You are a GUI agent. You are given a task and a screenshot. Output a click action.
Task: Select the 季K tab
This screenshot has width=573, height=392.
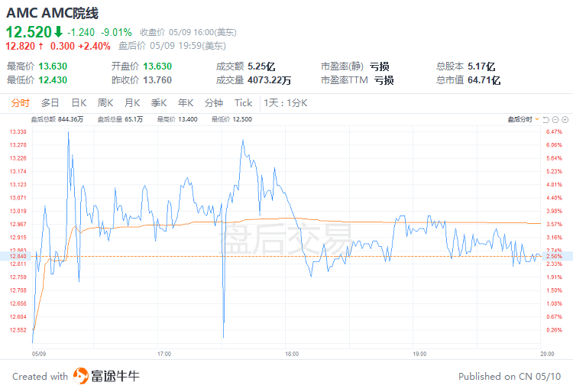[x=159, y=103]
